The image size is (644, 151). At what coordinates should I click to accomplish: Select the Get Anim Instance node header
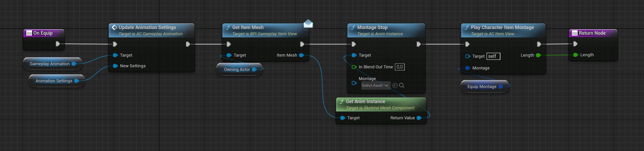pyautogui.click(x=381, y=105)
